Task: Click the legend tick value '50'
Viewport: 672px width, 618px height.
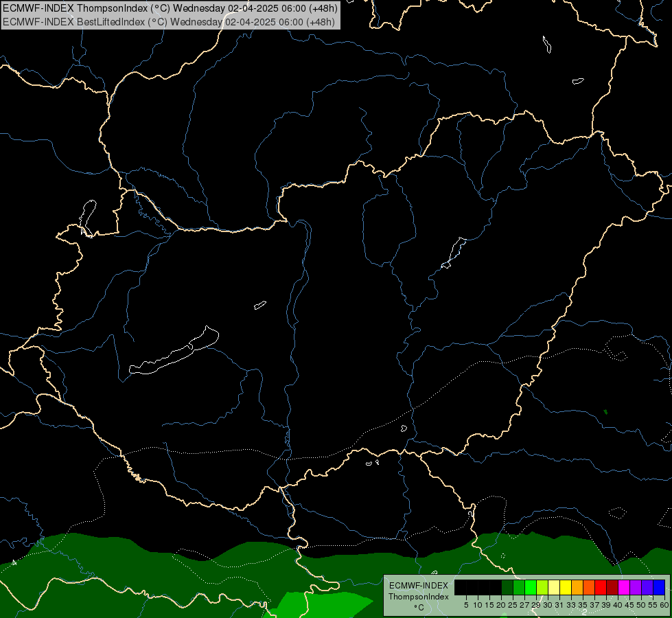Action: 641,605
